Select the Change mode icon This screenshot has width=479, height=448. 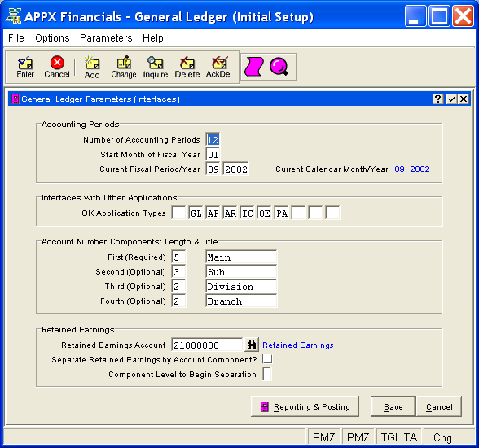[124, 67]
